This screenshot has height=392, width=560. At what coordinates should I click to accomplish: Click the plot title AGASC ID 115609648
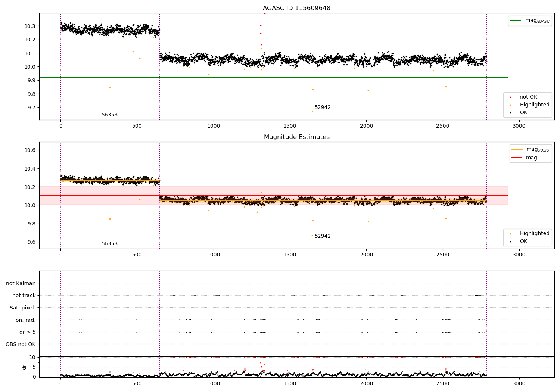tap(296, 8)
